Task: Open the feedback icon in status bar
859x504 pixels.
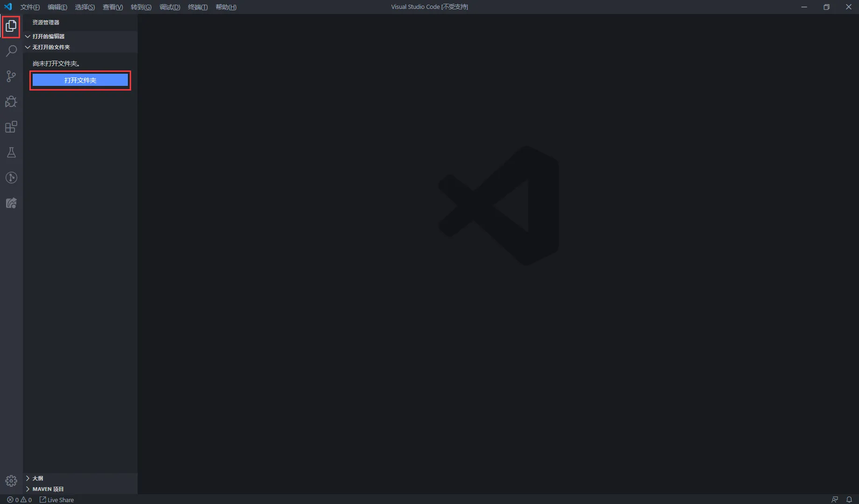Action: [x=835, y=499]
